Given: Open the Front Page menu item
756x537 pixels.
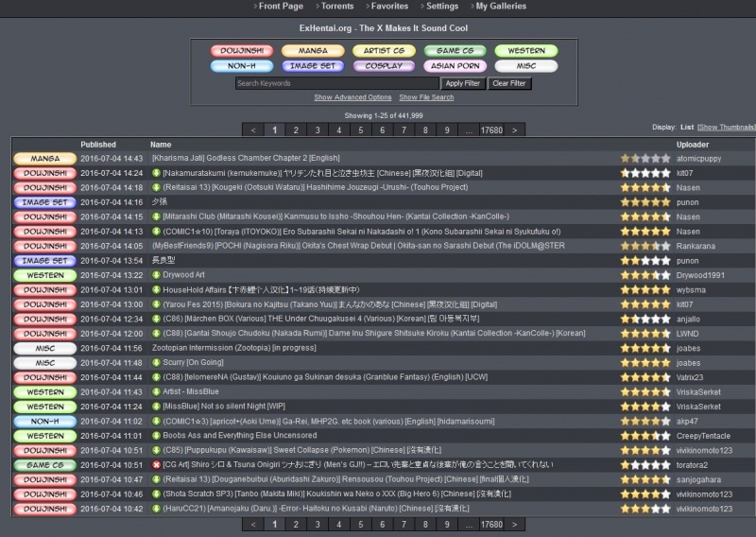Looking at the screenshot, I should click(x=281, y=7).
